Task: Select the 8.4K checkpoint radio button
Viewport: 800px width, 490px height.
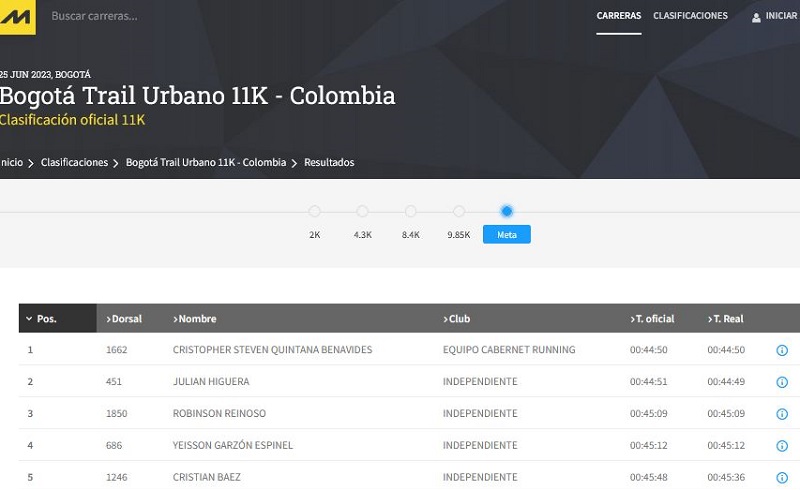Action: click(410, 212)
